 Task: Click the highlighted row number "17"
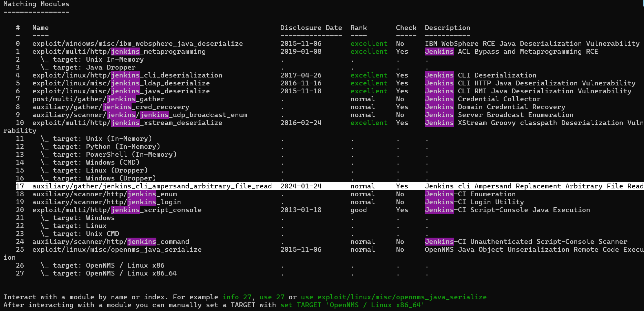tap(20, 186)
